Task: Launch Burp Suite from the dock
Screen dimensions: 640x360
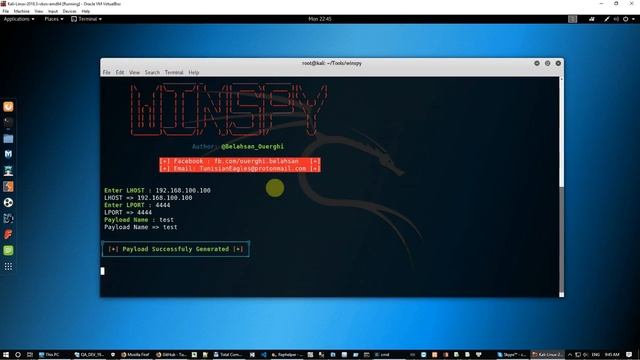Action: pos(8,187)
